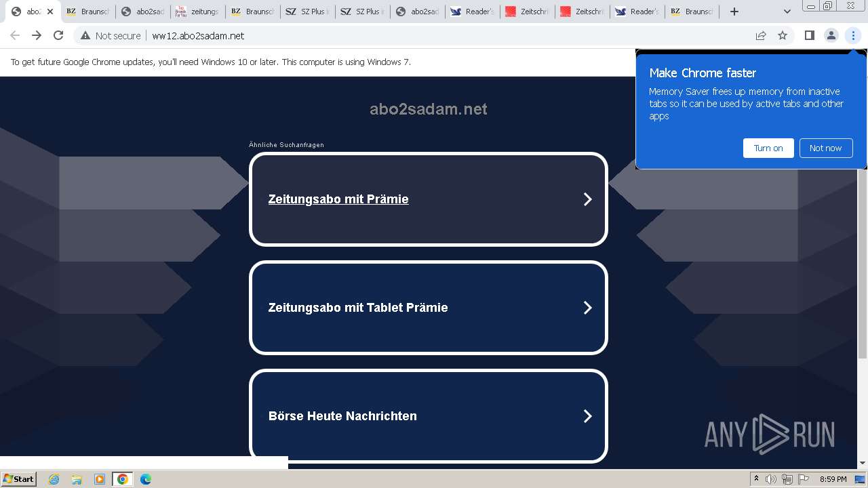Launch Internet Explorer from the taskbar
Image resolution: width=868 pixels, height=488 pixels.
54,479
